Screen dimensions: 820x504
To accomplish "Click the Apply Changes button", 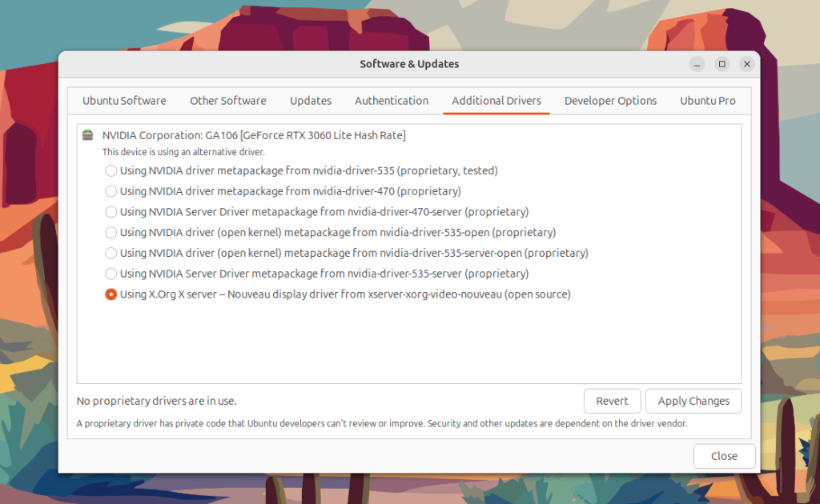I will click(693, 401).
